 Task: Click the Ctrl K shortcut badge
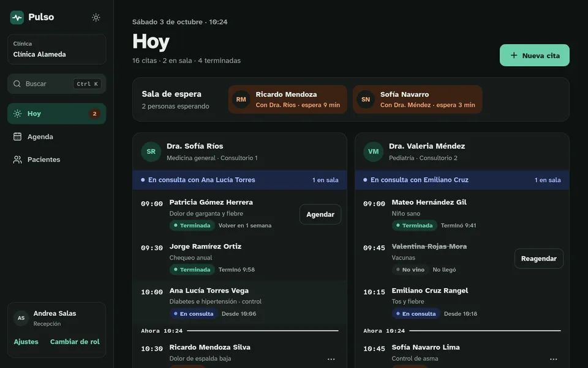pos(87,84)
